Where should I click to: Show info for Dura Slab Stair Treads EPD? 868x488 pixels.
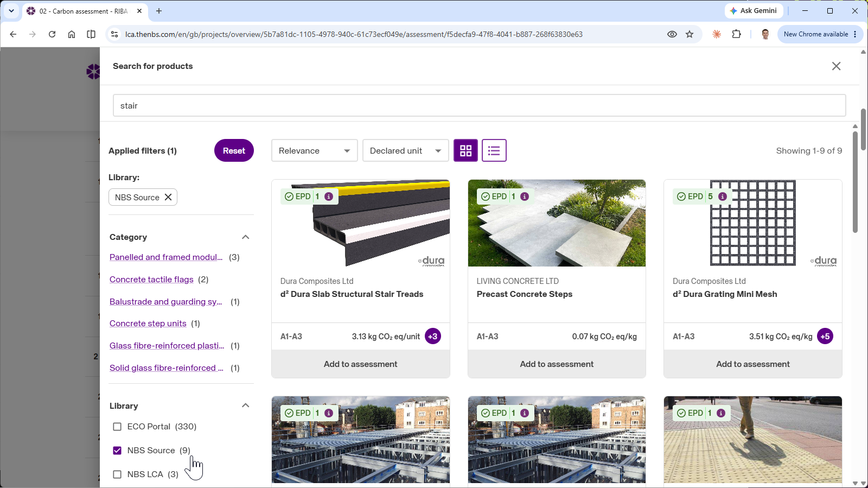coord(329,197)
